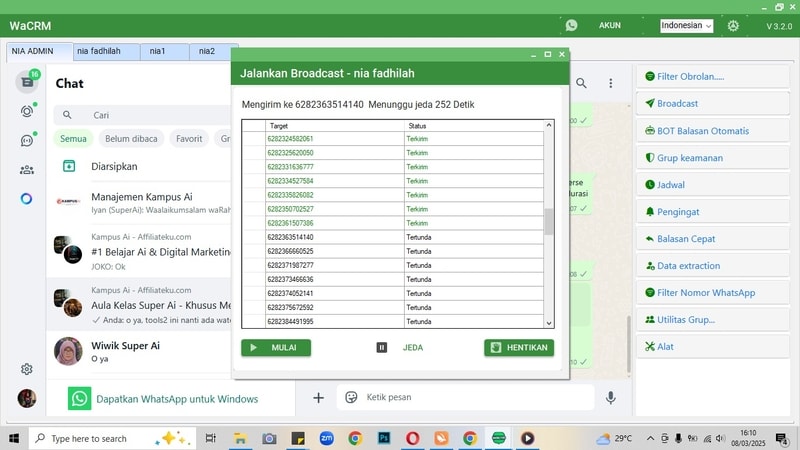This screenshot has width=800, height=450.
Task: Click the Cari search field
Action: 143,115
